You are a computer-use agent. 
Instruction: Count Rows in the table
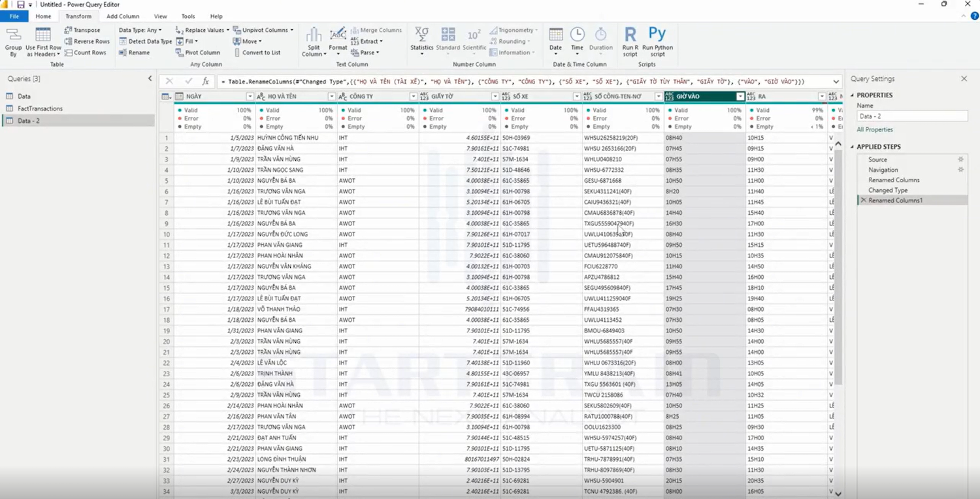[x=85, y=52]
